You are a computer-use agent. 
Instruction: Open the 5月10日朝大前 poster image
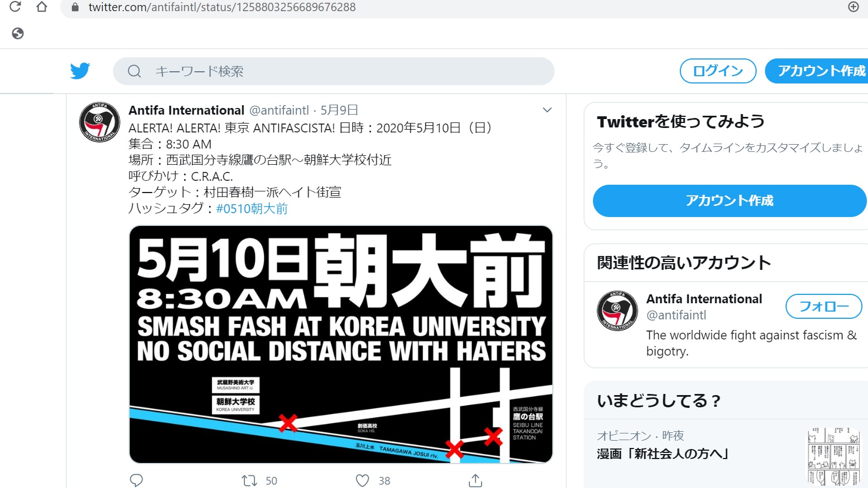(341, 344)
